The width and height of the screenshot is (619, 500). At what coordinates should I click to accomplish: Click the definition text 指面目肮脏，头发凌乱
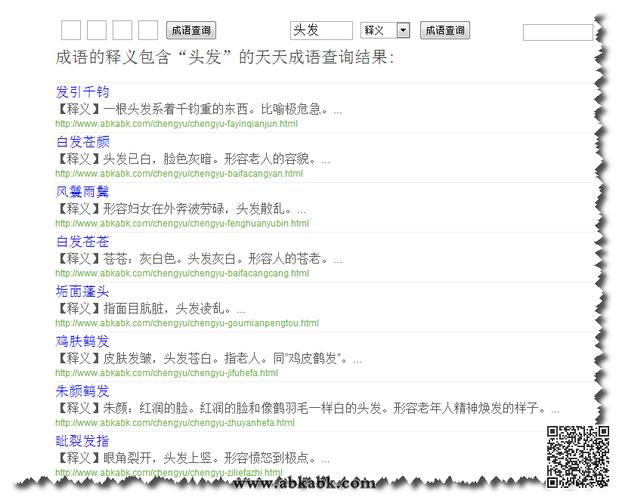coord(164,309)
